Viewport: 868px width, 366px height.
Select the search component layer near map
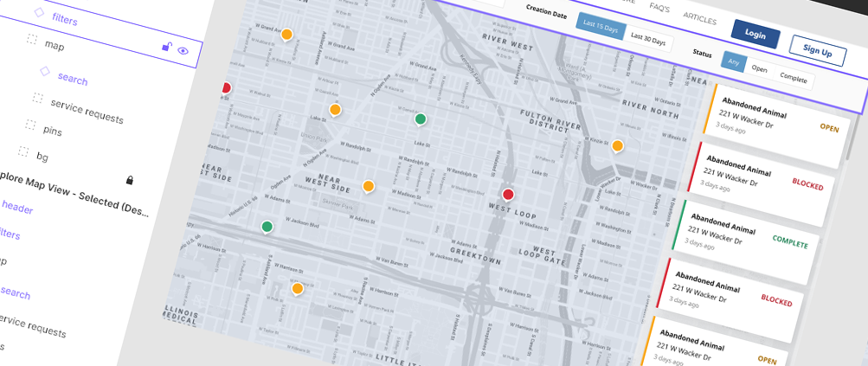pos(73,79)
